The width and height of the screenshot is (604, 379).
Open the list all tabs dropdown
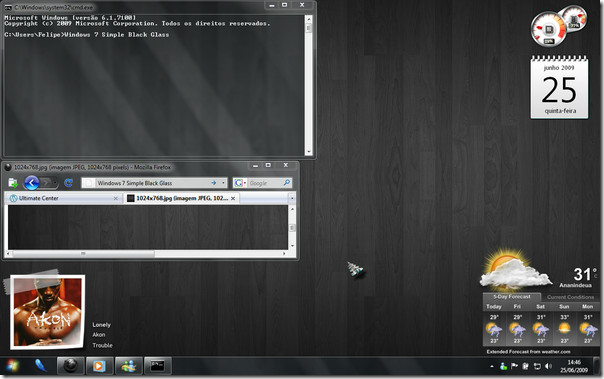[292, 198]
